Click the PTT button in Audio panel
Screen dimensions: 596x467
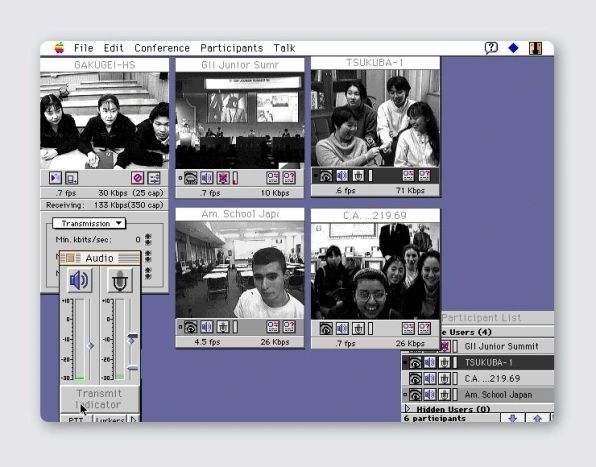[76, 420]
